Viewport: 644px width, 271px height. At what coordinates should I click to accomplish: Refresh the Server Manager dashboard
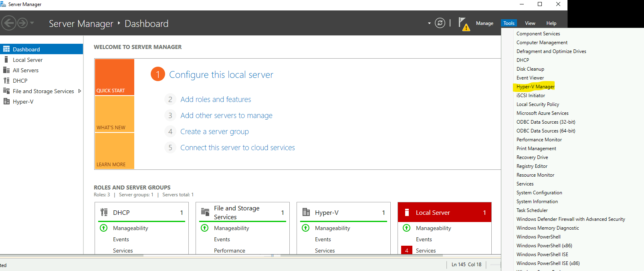coord(440,23)
